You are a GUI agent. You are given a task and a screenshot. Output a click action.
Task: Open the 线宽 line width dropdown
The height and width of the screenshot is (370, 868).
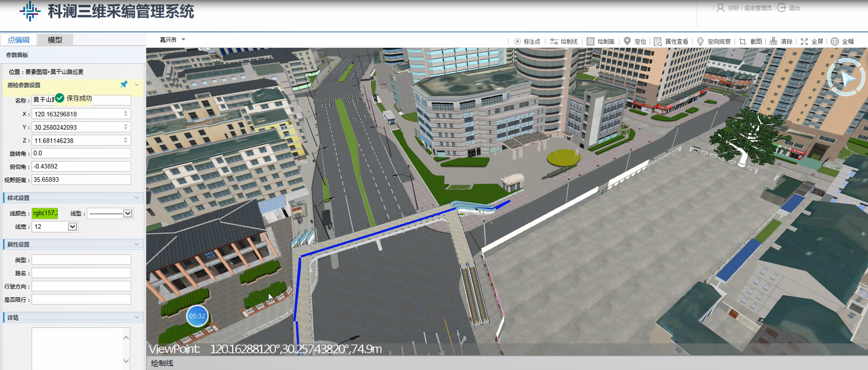click(x=72, y=226)
